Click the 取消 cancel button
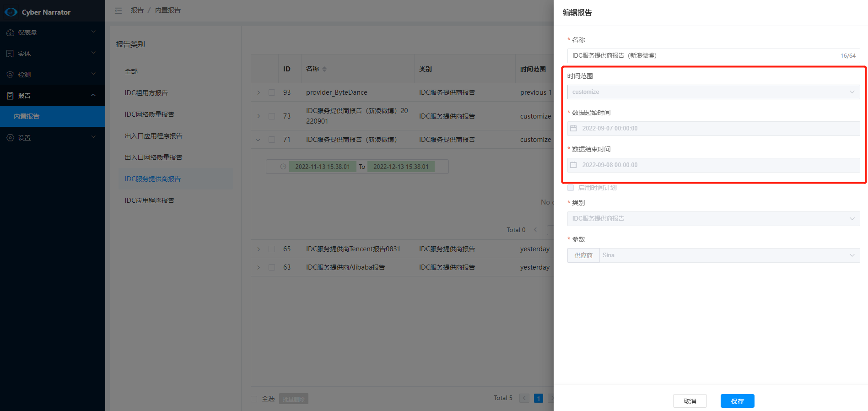The height and width of the screenshot is (411, 868). [x=690, y=401]
